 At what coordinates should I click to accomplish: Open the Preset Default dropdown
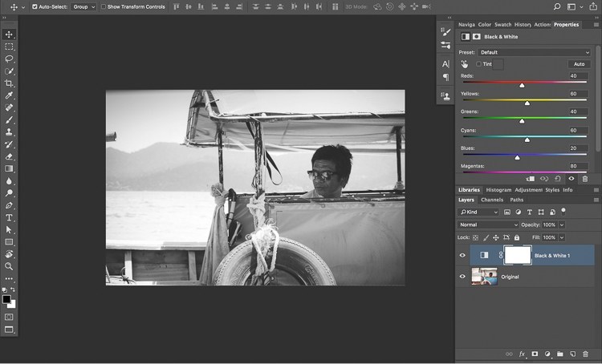coord(534,52)
